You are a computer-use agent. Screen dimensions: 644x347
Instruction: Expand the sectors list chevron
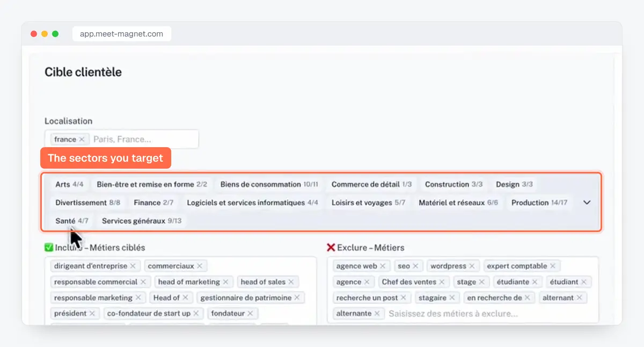[x=587, y=203]
